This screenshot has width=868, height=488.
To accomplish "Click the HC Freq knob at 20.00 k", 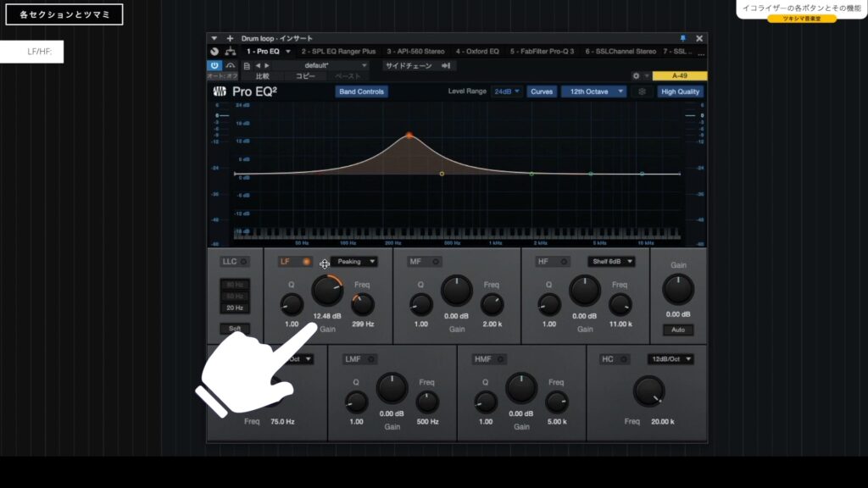I will (648, 391).
